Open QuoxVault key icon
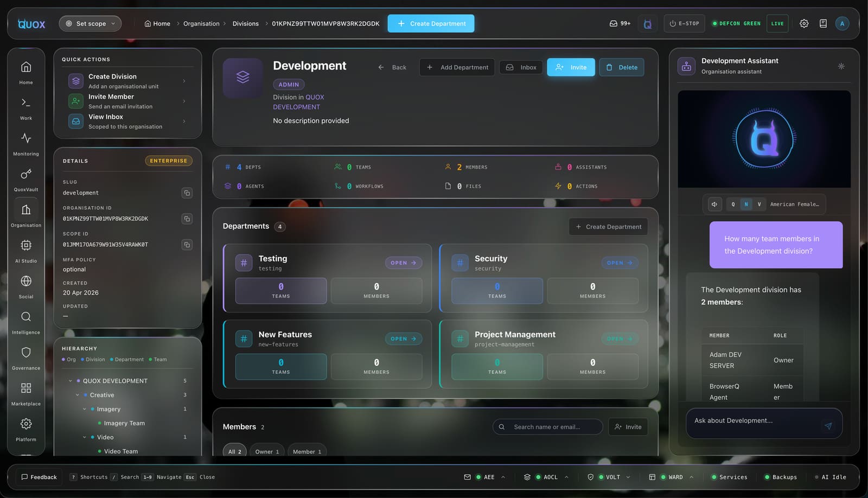868x498 pixels. click(x=26, y=180)
